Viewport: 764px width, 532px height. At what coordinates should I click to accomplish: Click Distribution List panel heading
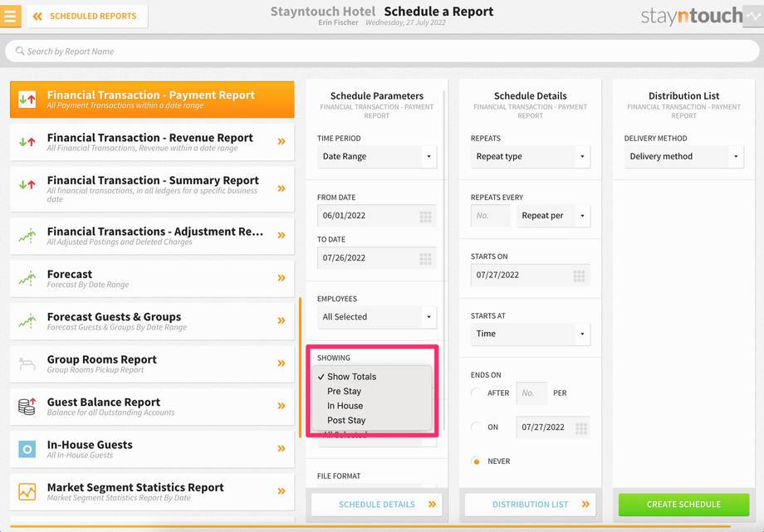click(683, 96)
